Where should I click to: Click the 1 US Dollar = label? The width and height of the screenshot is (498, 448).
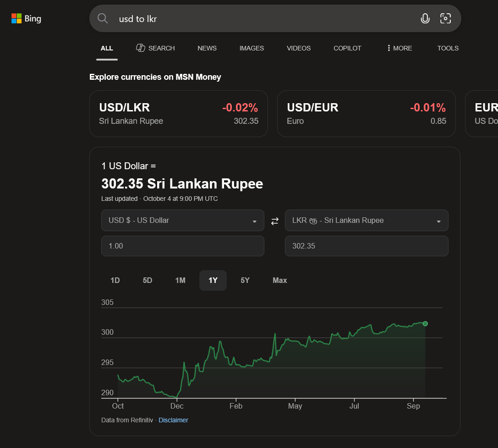[x=129, y=166]
